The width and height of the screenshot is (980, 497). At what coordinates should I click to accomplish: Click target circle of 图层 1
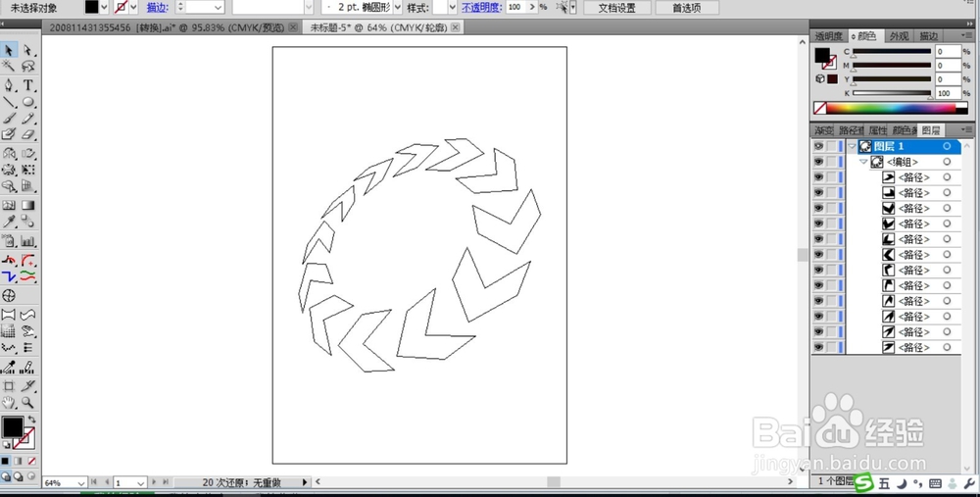947,146
